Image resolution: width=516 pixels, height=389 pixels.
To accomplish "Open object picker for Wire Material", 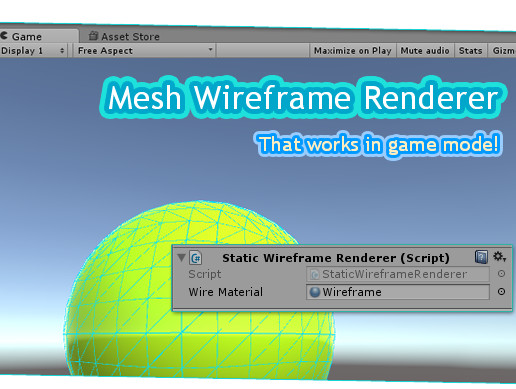I will (x=501, y=292).
